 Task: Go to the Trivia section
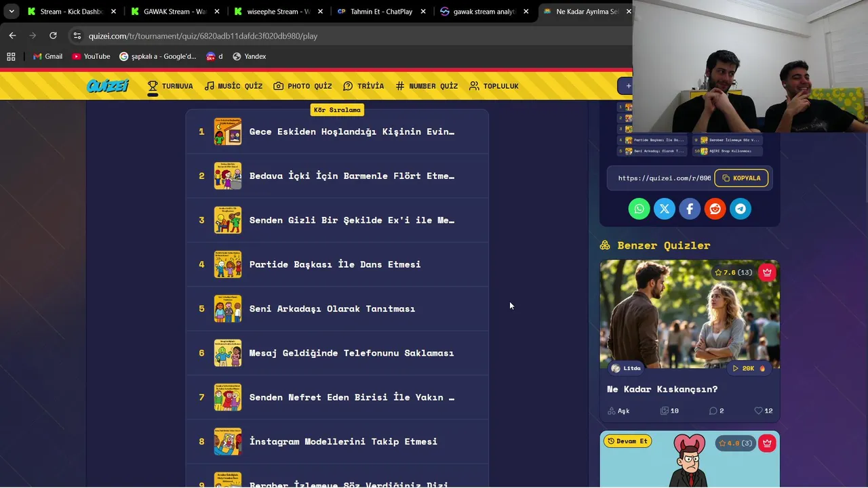coord(363,86)
